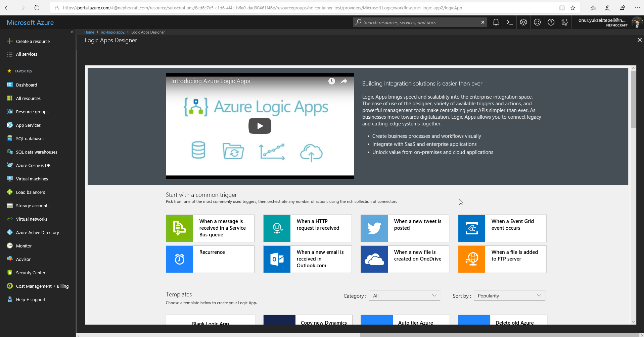This screenshot has height=337, width=644.
Task: Select the Service Bus queue trigger icon
Action: coord(180,228)
